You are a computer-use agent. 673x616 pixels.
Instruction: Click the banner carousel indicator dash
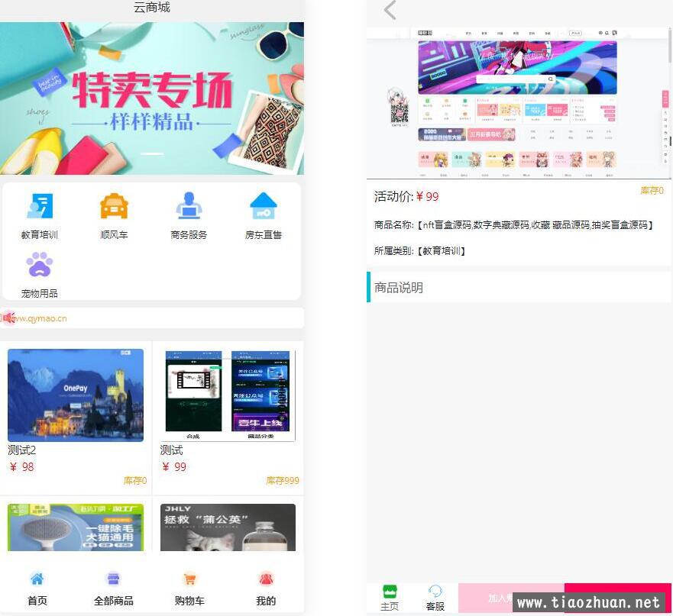click(x=152, y=153)
